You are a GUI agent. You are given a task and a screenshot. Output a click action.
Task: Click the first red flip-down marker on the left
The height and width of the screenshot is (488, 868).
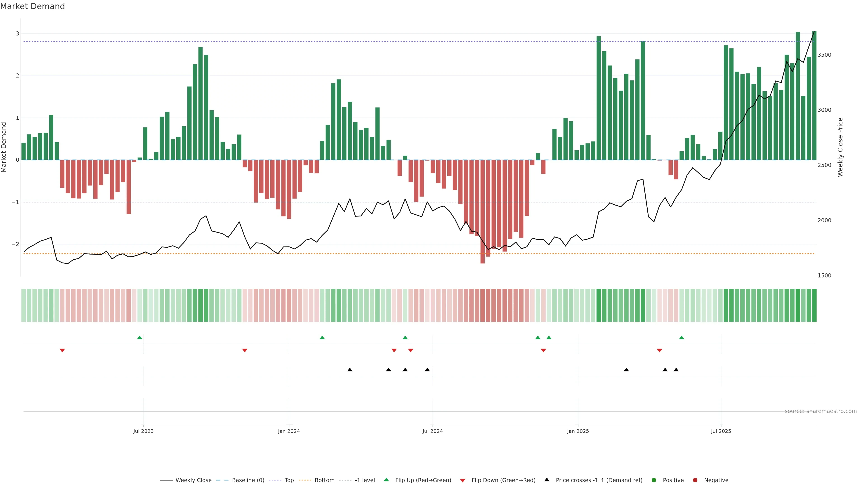coord(62,350)
